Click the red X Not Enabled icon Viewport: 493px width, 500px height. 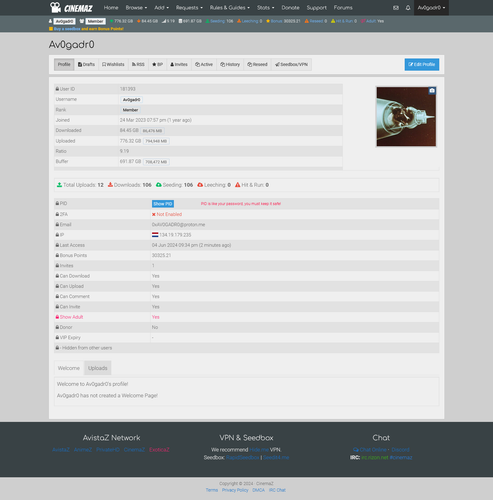[154, 214]
